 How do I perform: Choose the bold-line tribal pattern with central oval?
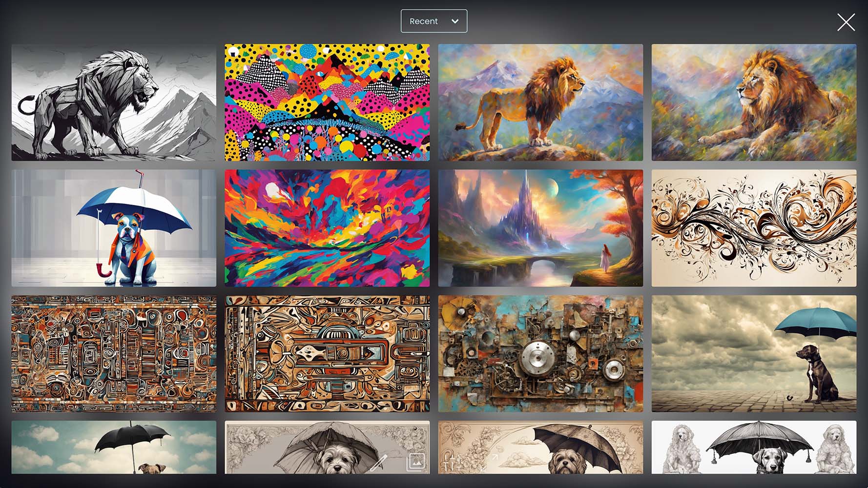pyautogui.click(x=327, y=354)
